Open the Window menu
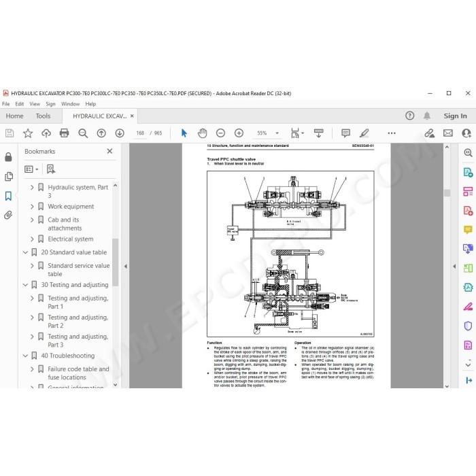Image resolution: width=476 pixels, height=476 pixels. pos(70,104)
